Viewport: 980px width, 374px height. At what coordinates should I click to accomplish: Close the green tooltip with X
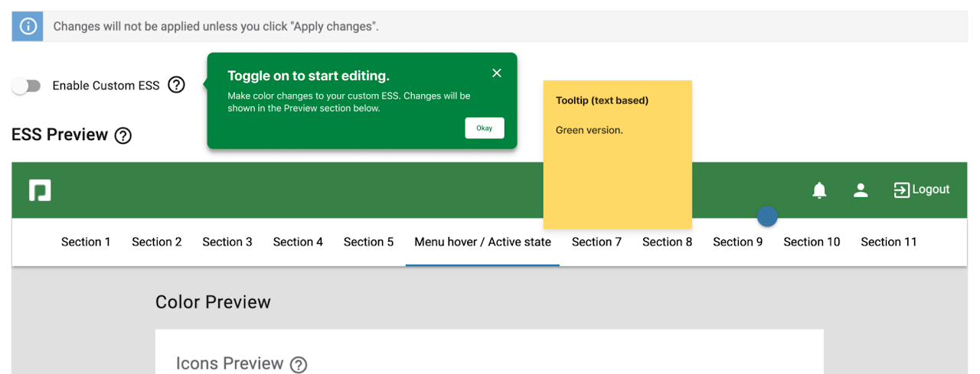click(497, 73)
